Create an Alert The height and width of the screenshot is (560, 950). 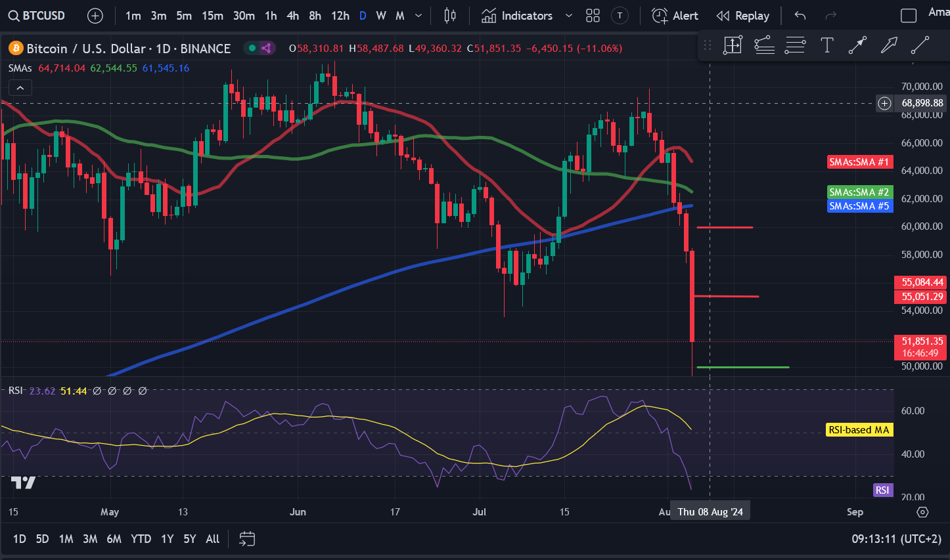click(675, 16)
